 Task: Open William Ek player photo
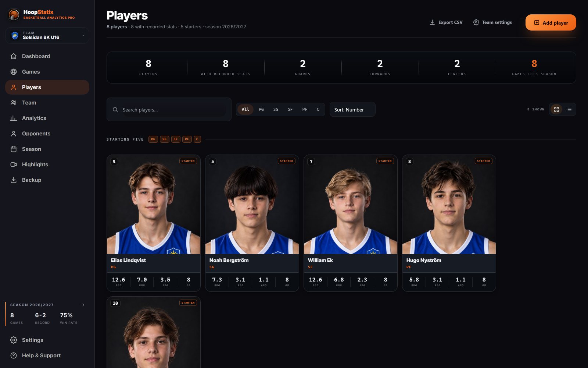click(351, 205)
